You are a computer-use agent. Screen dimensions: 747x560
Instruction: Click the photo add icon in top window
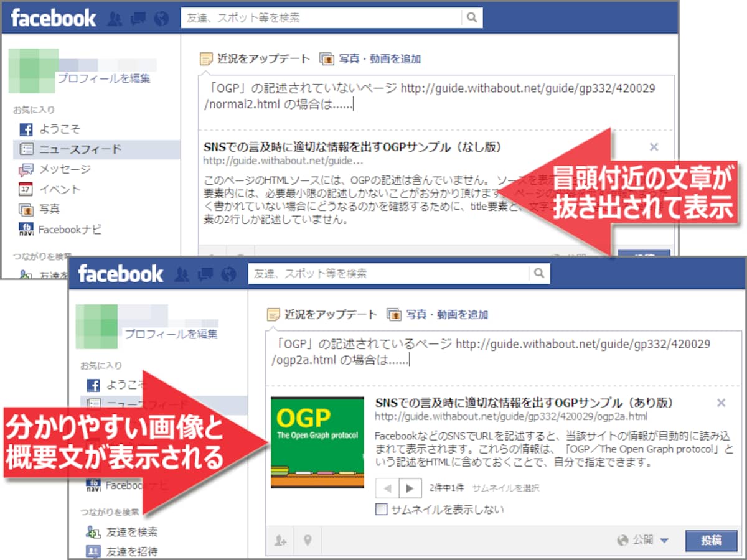tap(326, 59)
